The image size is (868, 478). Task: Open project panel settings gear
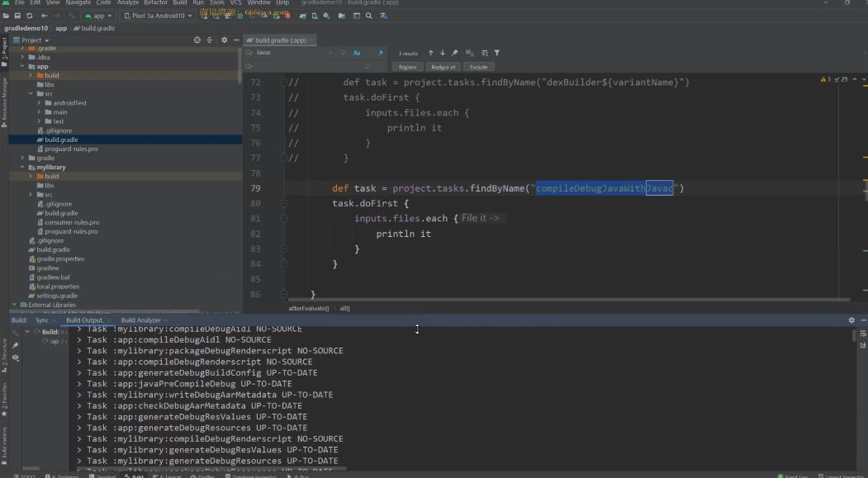point(224,40)
